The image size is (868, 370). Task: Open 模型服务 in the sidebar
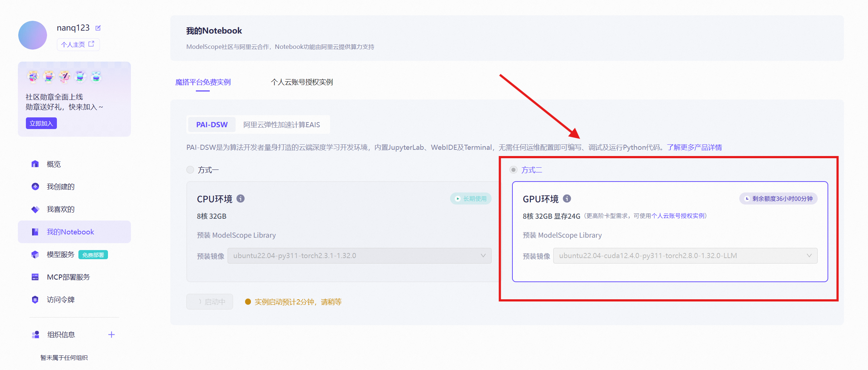pos(61,254)
